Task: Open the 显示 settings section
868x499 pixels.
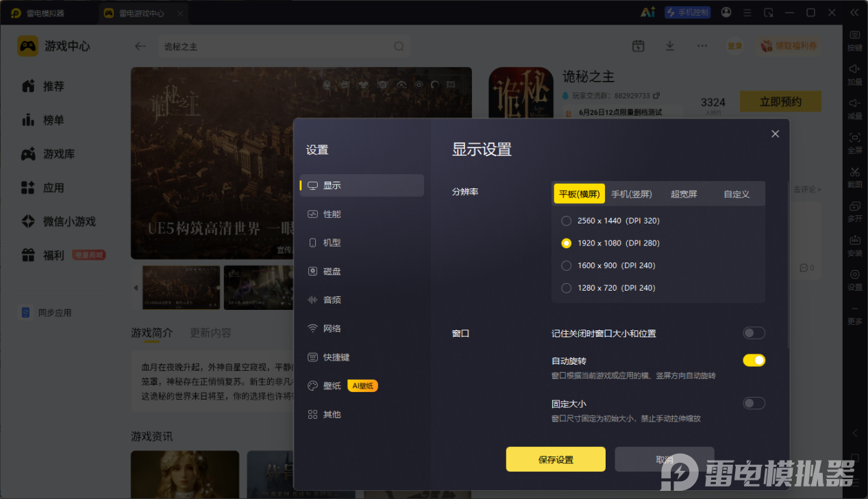Action: coord(362,185)
